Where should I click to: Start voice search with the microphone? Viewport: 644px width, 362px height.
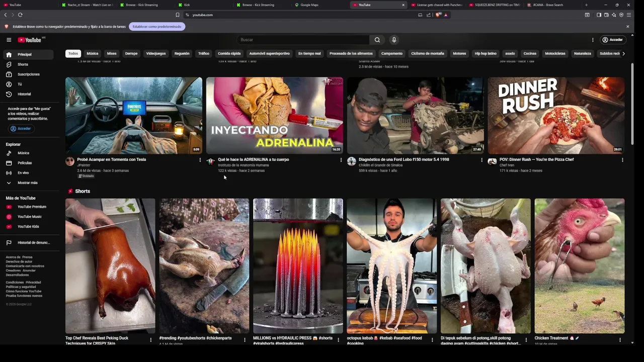coord(394,40)
